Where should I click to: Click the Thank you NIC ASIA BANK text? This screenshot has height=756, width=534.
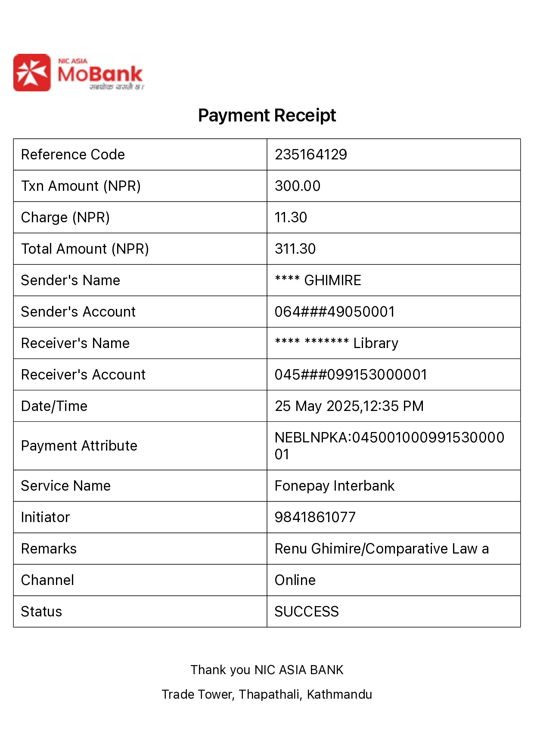coord(267,670)
